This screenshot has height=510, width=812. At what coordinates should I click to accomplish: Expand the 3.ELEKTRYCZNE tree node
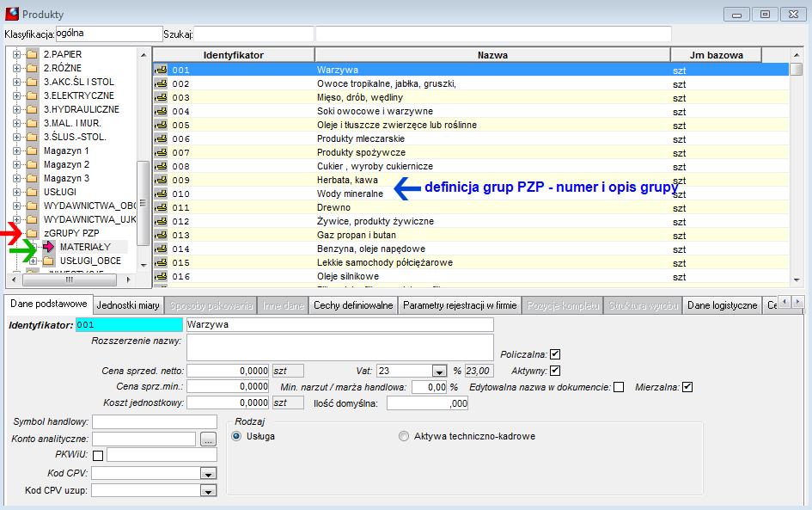[16, 95]
